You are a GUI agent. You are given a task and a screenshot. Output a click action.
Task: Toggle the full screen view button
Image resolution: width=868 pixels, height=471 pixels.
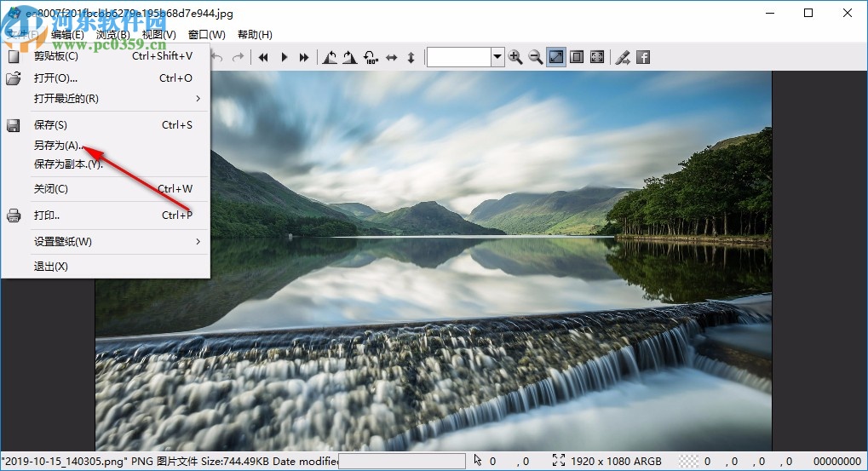tap(597, 57)
